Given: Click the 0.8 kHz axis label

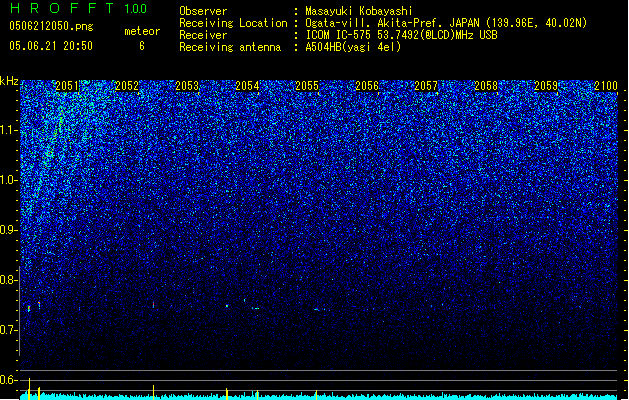Looking at the screenshot, I should 8,280.
